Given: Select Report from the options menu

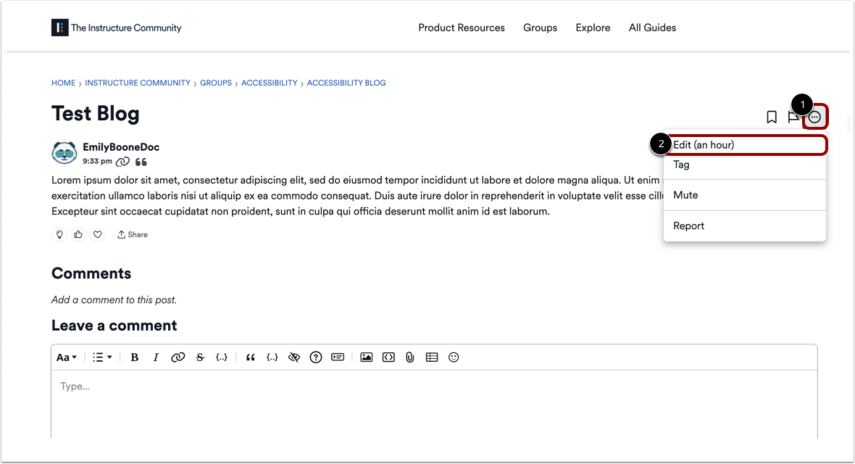Looking at the screenshot, I should tap(745, 226).
